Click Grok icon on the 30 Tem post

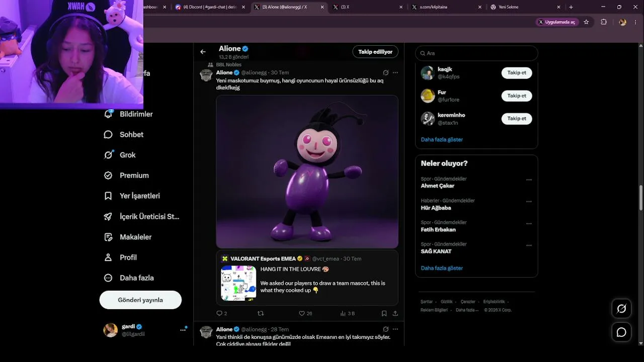point(386,72)
